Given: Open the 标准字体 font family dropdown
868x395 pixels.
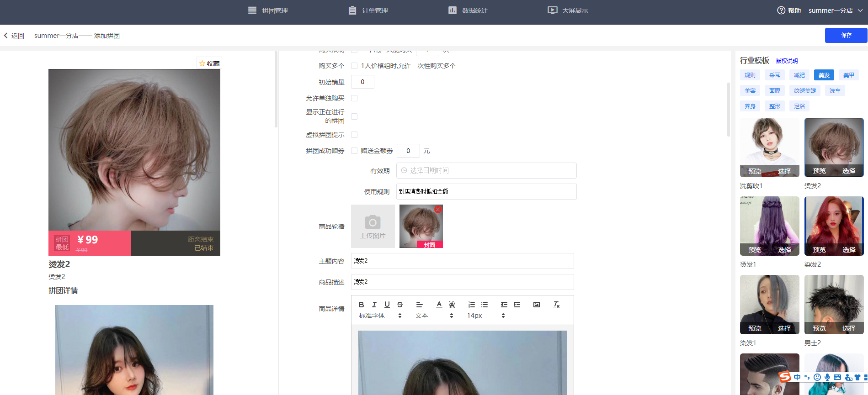Looking at the screenshot, I should coord(380,316).
